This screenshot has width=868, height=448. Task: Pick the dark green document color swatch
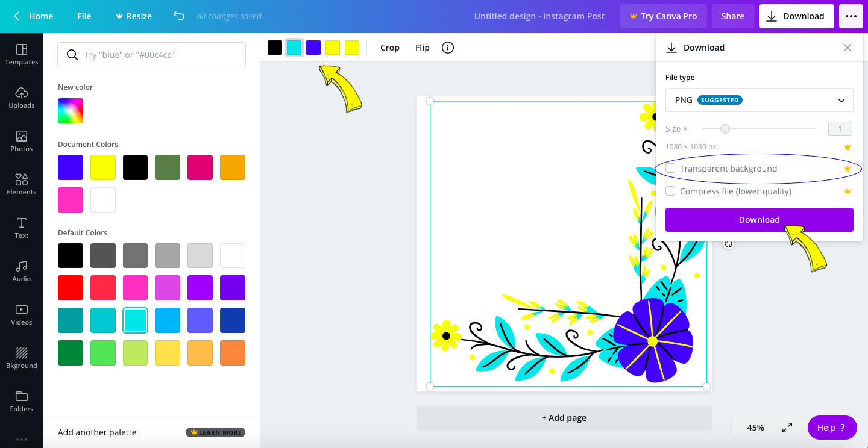click(168, 167)
